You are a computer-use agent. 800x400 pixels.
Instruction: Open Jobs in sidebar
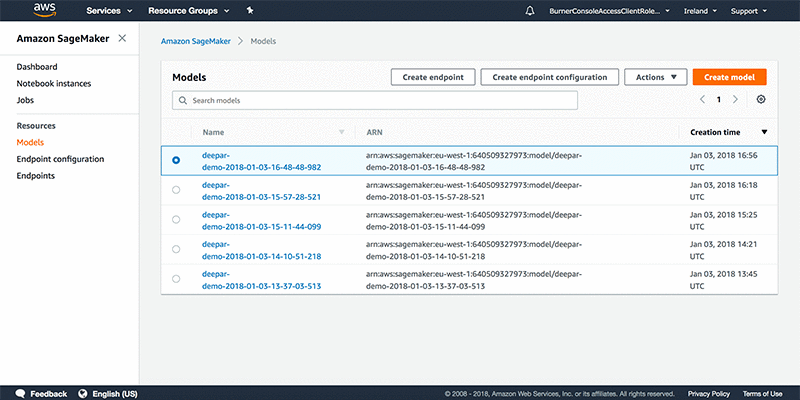[x=25, y=100]
